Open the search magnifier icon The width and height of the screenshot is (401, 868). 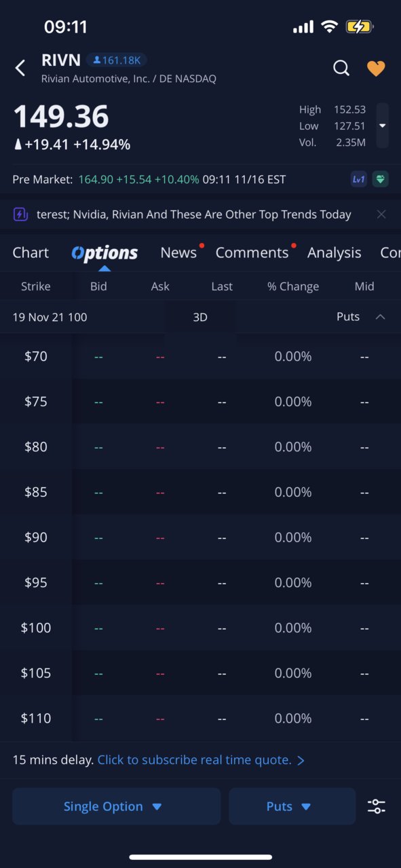click(x=341, y=68)
